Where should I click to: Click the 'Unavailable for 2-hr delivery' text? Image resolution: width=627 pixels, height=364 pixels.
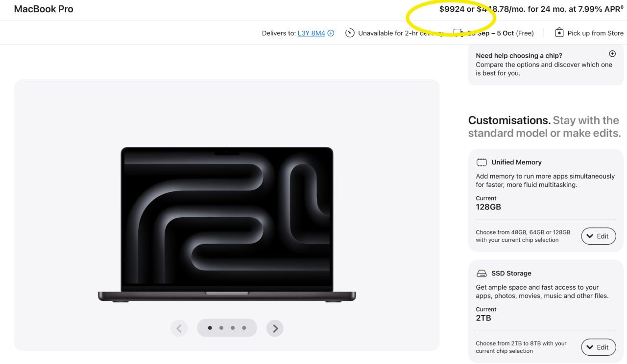click(x=401, y=33)
